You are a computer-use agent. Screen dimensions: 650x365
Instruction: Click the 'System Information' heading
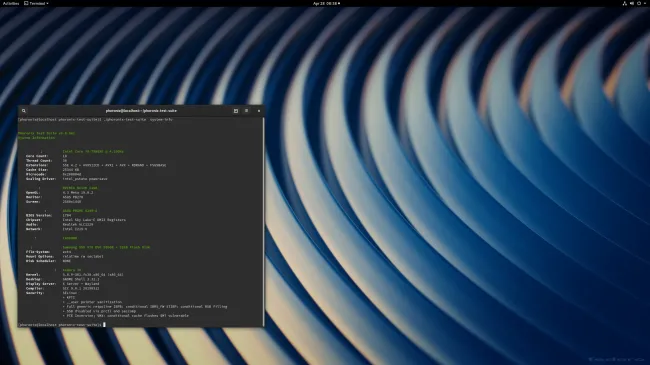pyautogui.click(x=36, y=138)
